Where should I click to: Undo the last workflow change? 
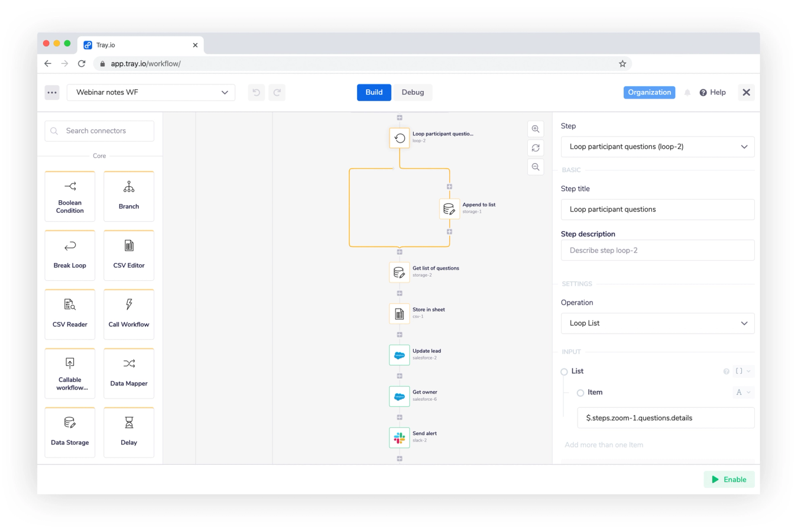(256, 92)
